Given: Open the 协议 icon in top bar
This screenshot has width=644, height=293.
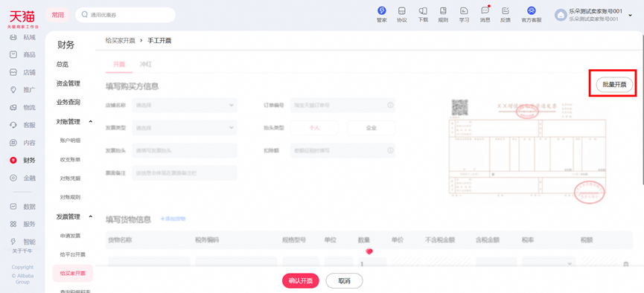Looking at the screenshot, I should [x=402, y=10].
